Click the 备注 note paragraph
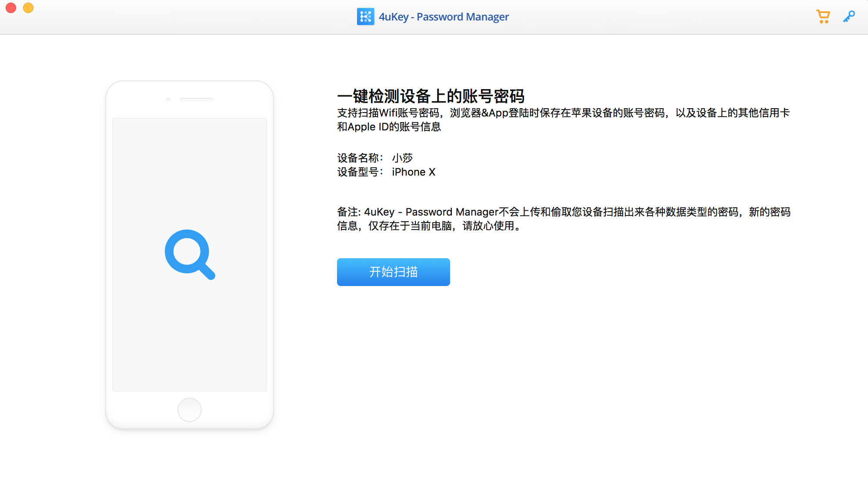868x479 pixels. coord(563,219)
